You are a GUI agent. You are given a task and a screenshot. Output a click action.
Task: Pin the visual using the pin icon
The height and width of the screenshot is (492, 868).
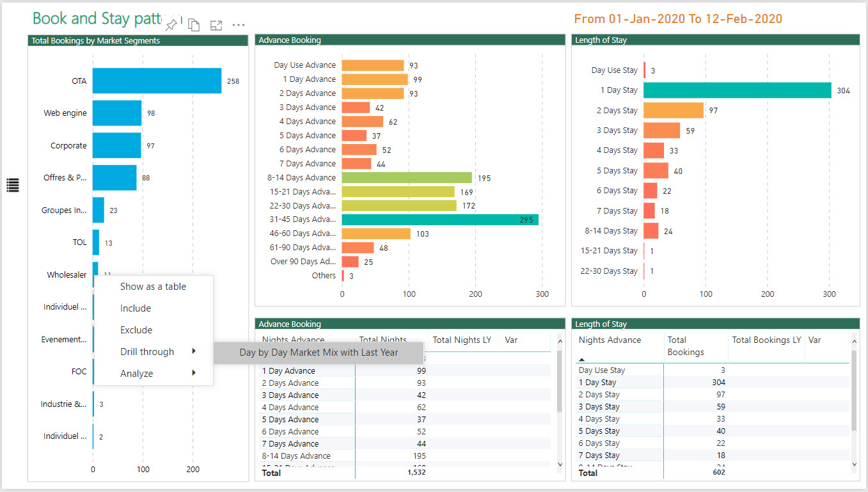click(171, 25)
